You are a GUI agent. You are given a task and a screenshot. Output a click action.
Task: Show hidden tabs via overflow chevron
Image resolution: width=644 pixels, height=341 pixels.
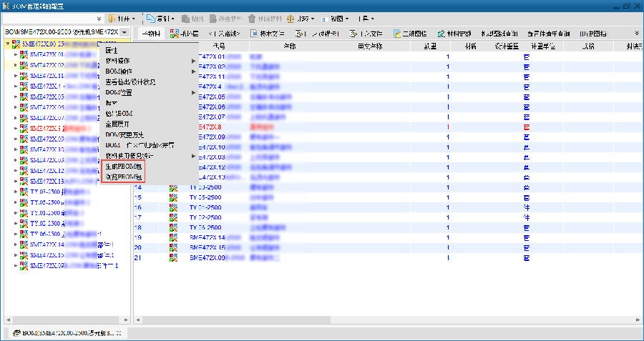tap(636, 33)
